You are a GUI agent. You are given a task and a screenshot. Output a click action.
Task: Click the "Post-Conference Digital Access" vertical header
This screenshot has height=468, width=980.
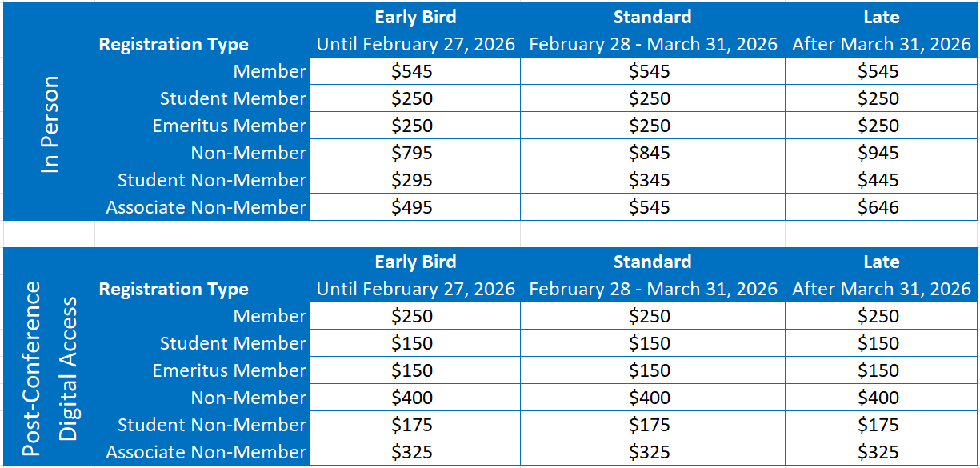[x=50, y=368]
